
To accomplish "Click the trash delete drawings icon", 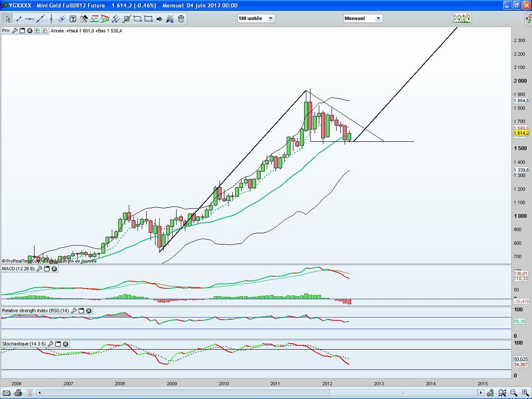I will (x=181, y=19).
